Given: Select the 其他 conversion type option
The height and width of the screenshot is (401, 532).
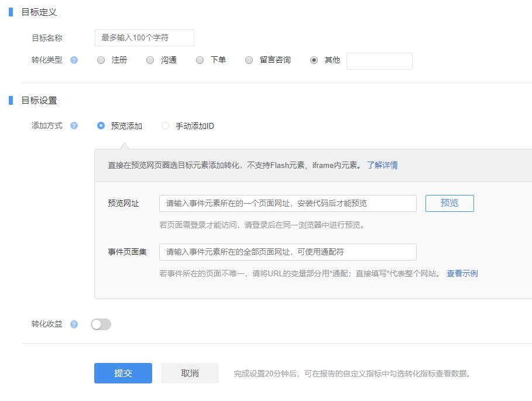Looking at the screenshot, I should click(312, 60).
